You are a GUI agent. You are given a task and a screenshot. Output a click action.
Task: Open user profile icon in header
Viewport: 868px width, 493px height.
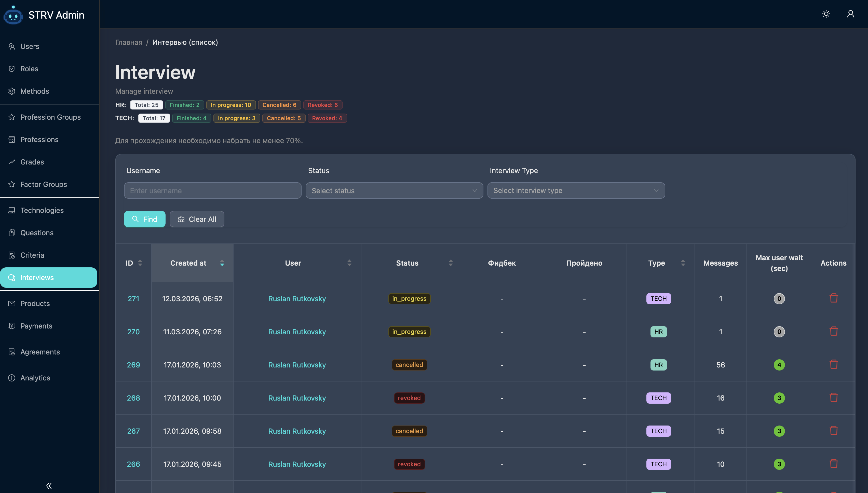click(x=850, y=14)
